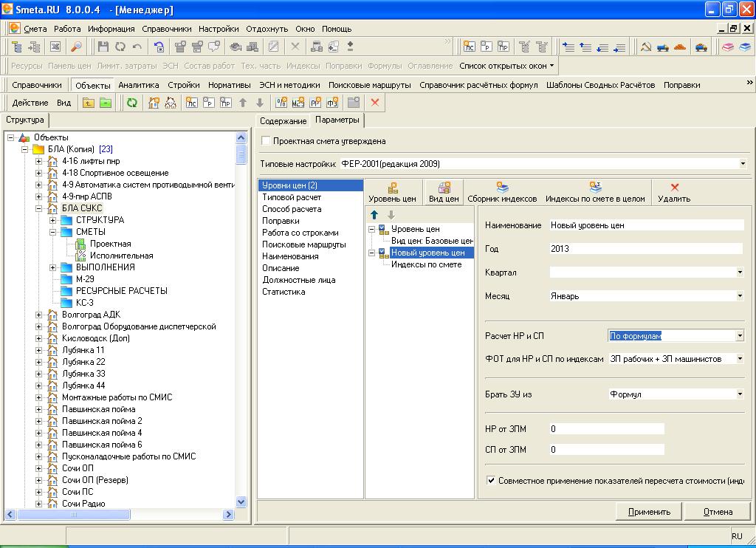756x548 pixels.
Task: Click the percent sign document icon
Action: point(281,102)
